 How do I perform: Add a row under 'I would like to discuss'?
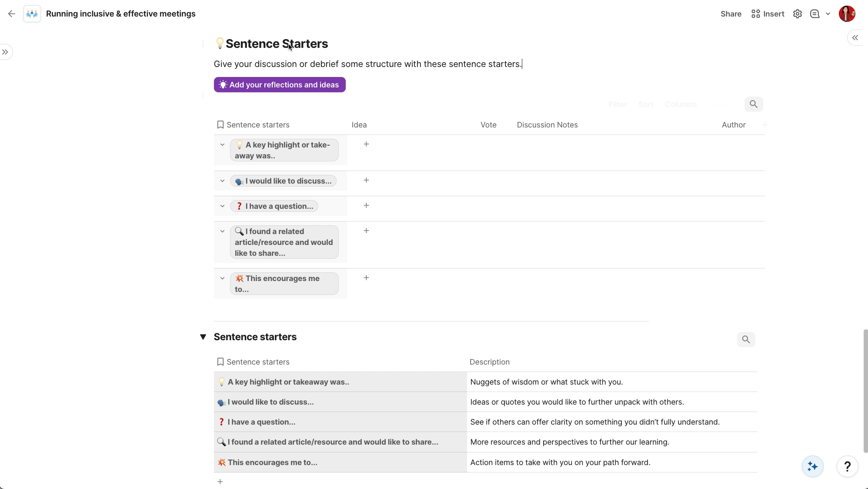pos(366,181)
